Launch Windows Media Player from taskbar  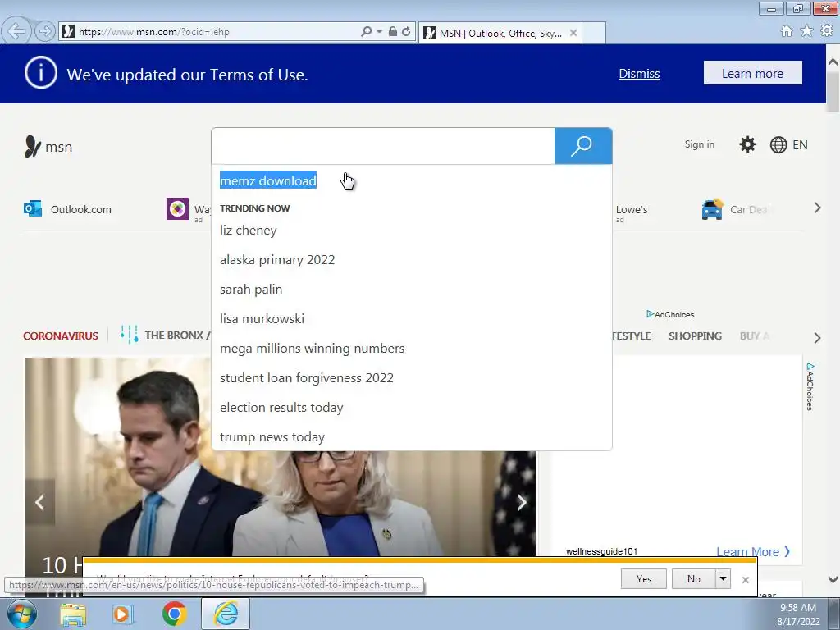point(123,614)
